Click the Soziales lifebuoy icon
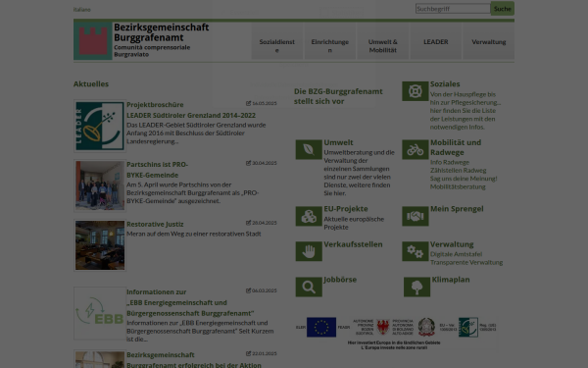The width and height of the screenshot is (588, 368). click(416, 91)
